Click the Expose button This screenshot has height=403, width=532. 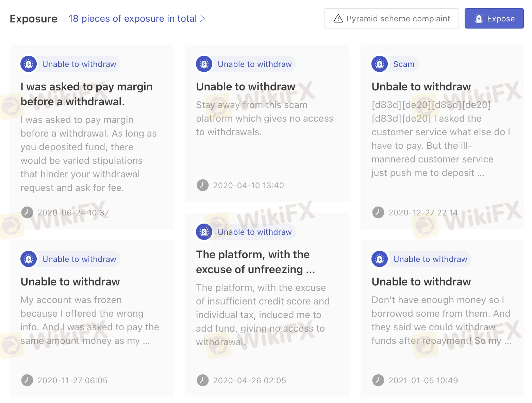coord(494,18)
